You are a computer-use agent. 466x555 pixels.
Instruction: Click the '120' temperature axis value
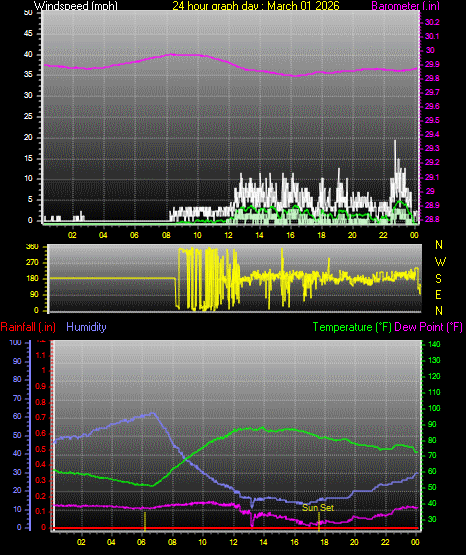[x=434, y=376]
